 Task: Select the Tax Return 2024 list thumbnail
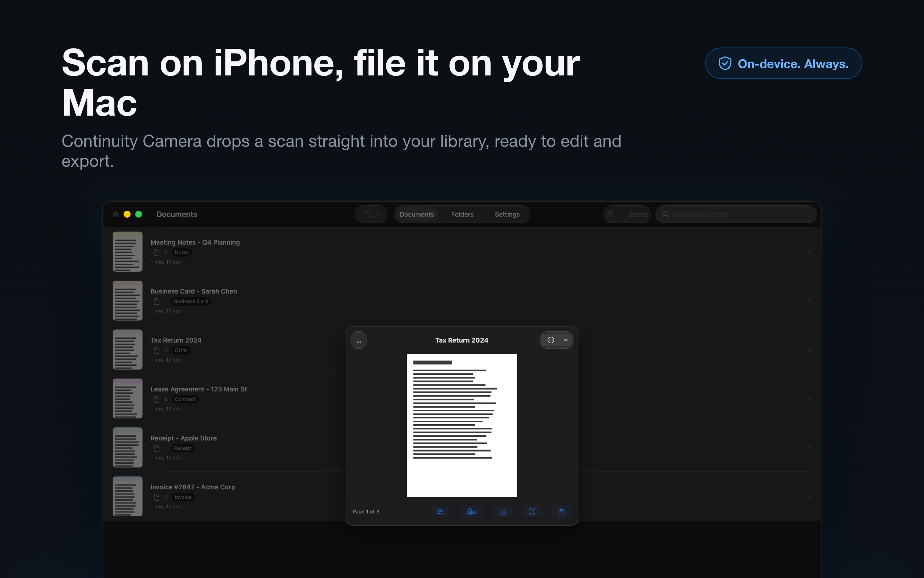(127, 349)
